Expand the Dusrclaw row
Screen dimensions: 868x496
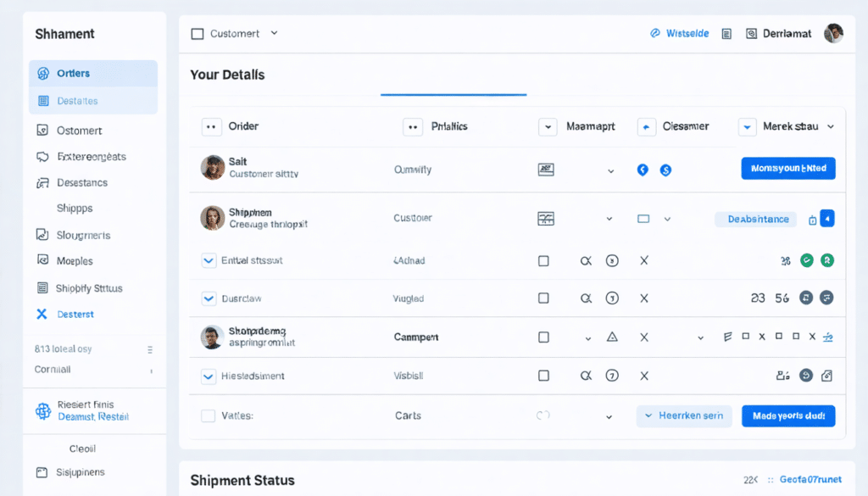(x=209, y=298)
